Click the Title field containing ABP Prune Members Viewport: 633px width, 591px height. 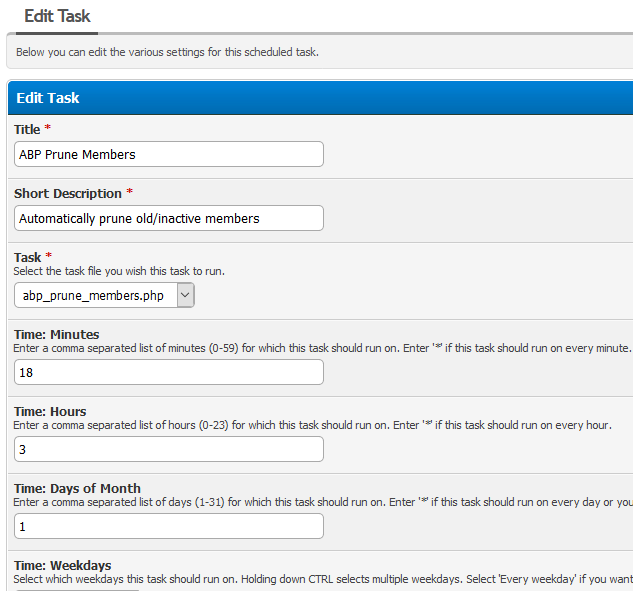(x=169, y=154)
